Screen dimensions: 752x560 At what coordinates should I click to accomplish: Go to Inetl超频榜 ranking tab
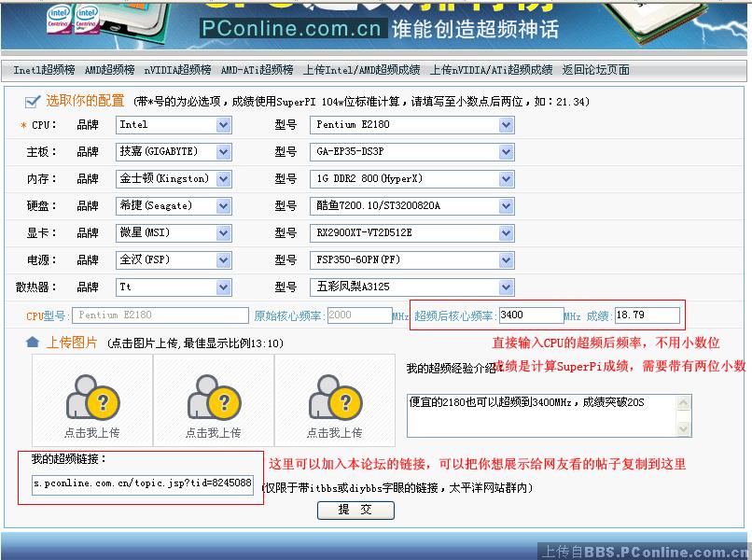[44, 70]
